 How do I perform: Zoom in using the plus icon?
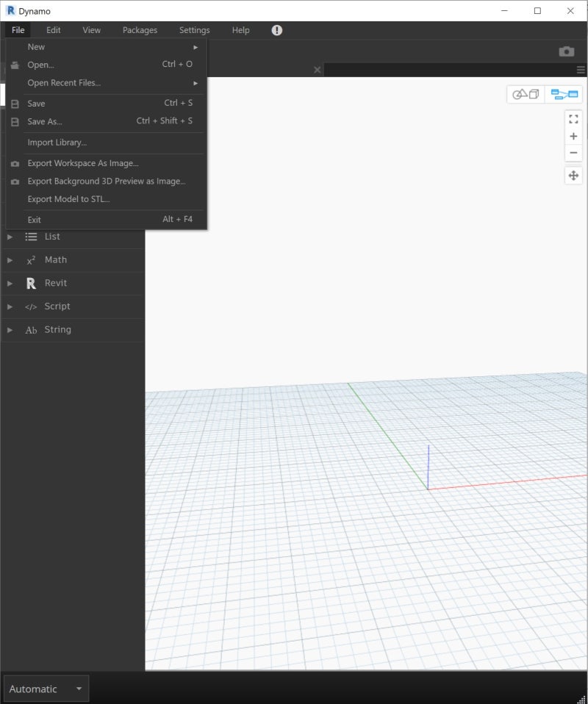[x=573, y=136]
